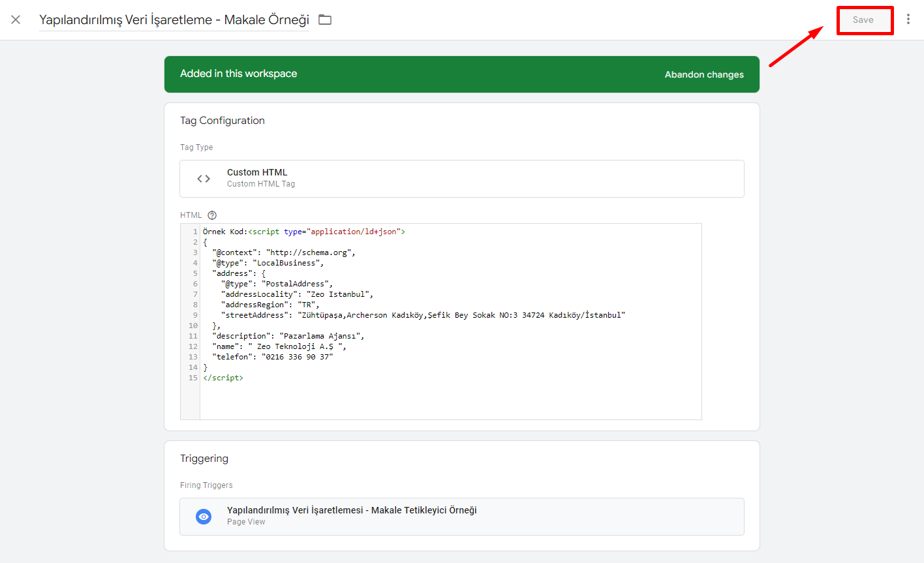Click the Page View eye trigger icon
This screenshot has width=924, height=563.
pyautogui.click(x=204, y=517)
